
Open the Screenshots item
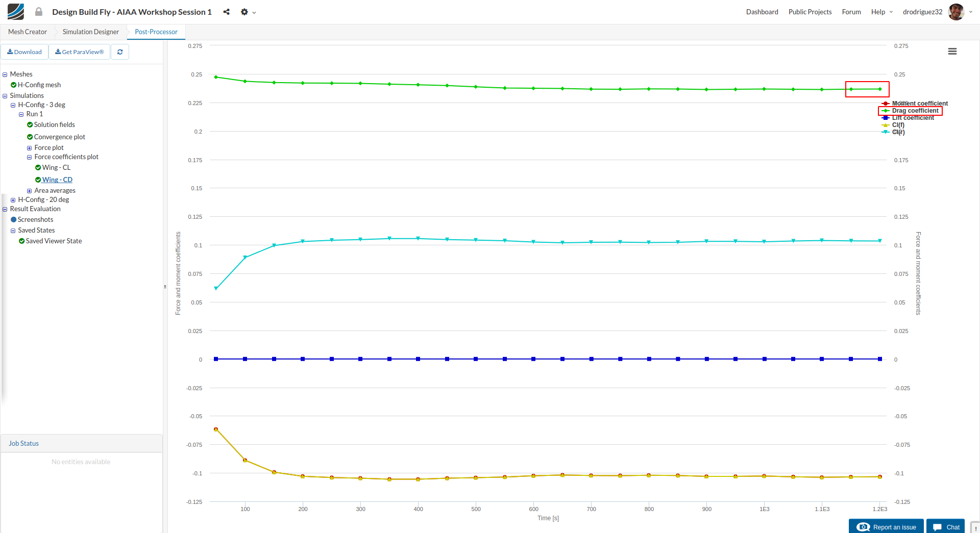pos(35,219)
